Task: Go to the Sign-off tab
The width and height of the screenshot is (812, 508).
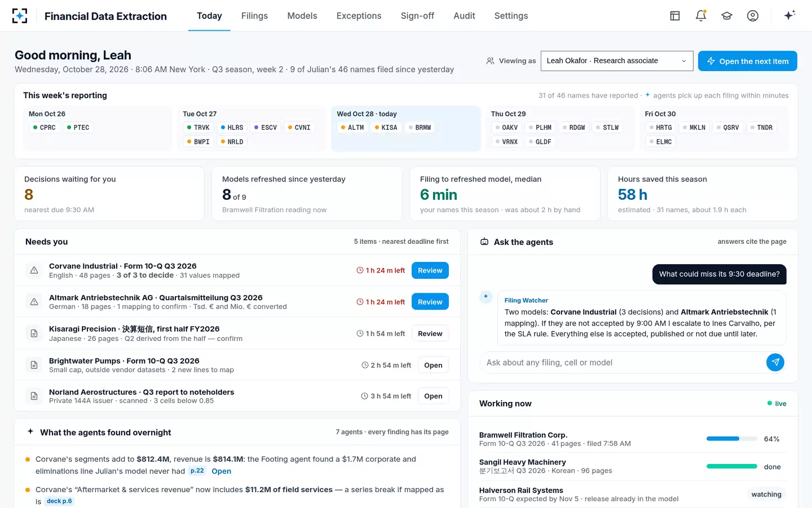Action: [417, 16]
